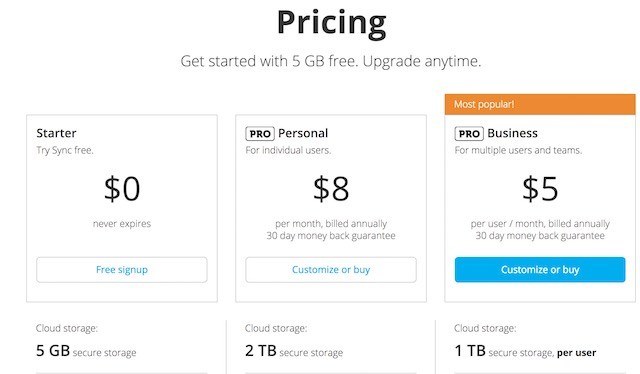
Task: Click blue Customize or buy Business button
Action: point(540,269)
